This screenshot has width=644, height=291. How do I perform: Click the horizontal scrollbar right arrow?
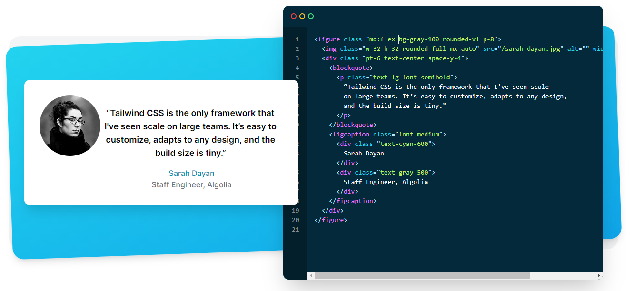point(599,276)
